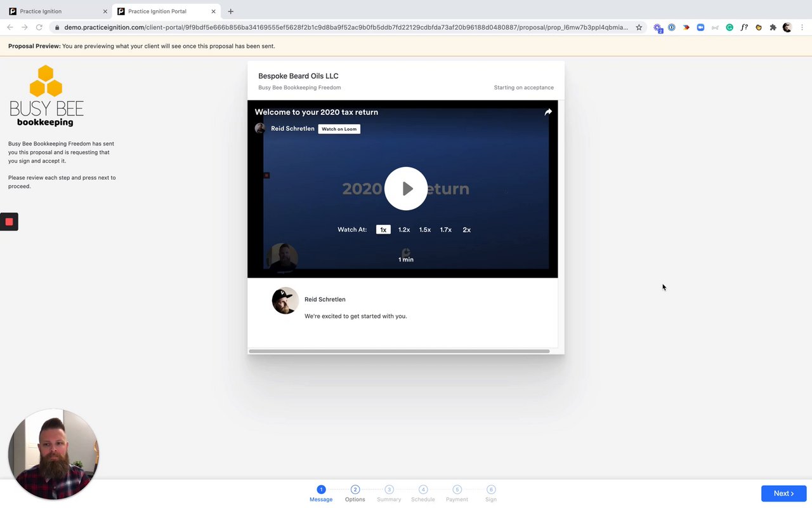Open the Chrome profile avatar
The width and height of the screenshot is (812, 508).
click(787, 27)
